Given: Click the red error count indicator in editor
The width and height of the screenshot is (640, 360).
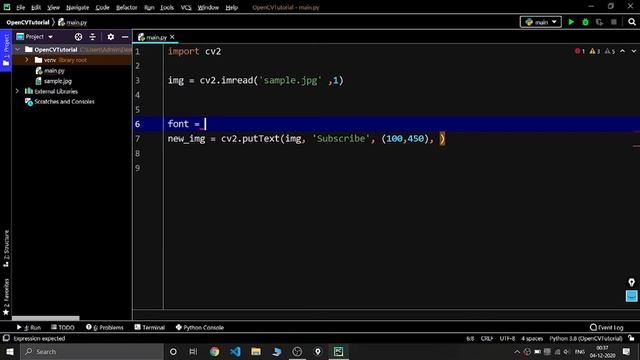Looking at the screenshot, I should click(x=580, y=51).
